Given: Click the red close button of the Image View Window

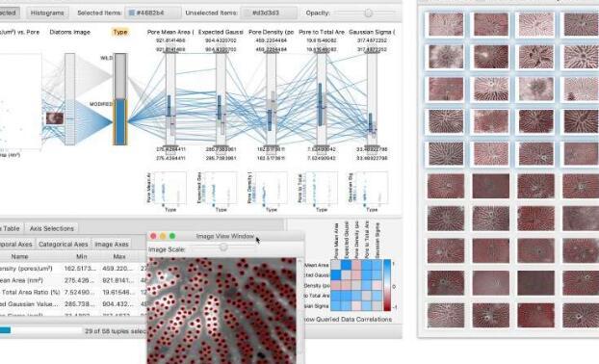Looking at the screenshot, I should [153, 237].
